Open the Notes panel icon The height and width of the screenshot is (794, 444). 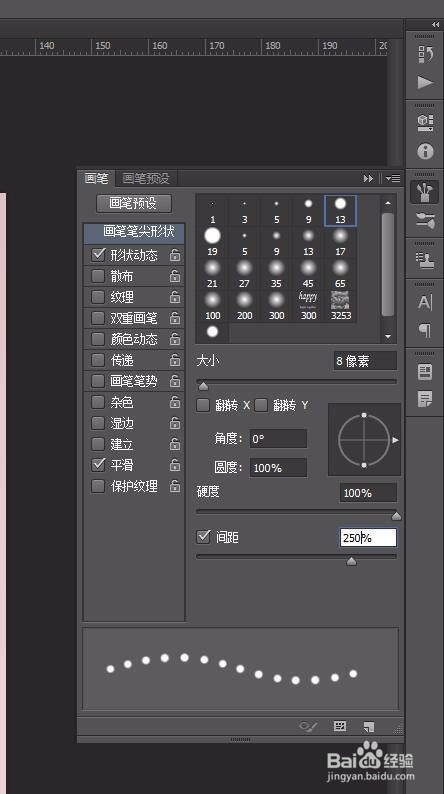(425, 400)
